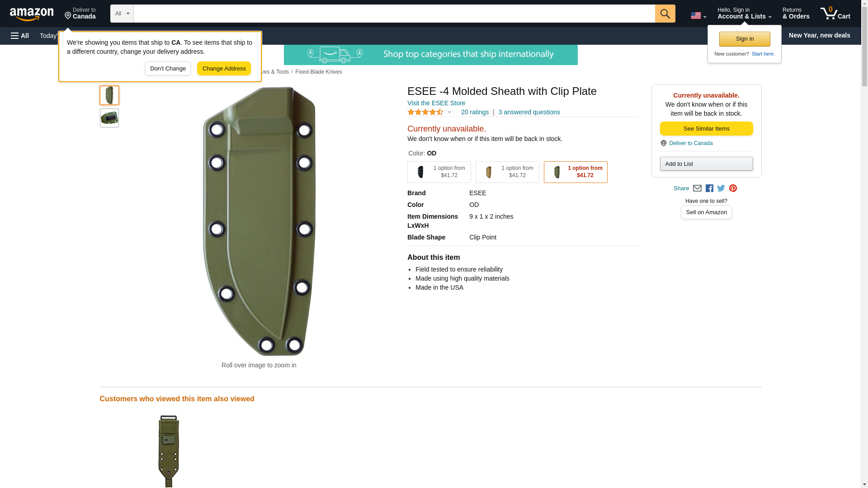Select the tan sheath color option
This screenshot has width=868, height=488.
(x=507, y=172)
